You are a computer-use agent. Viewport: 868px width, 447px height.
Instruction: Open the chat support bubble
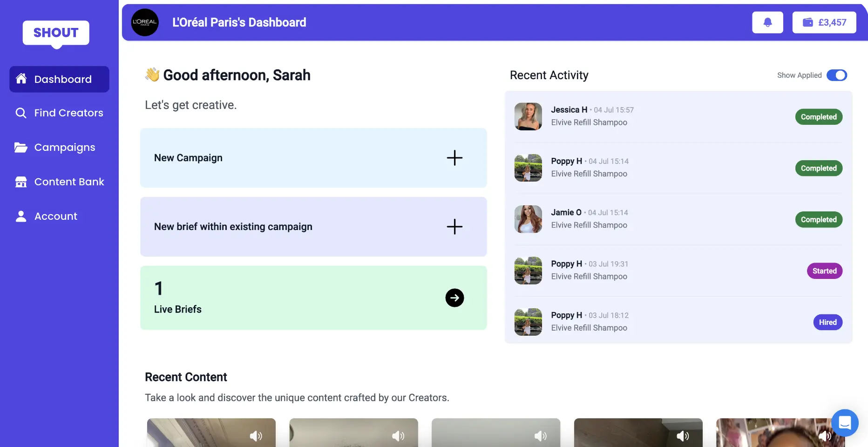[x=845, y=423]
